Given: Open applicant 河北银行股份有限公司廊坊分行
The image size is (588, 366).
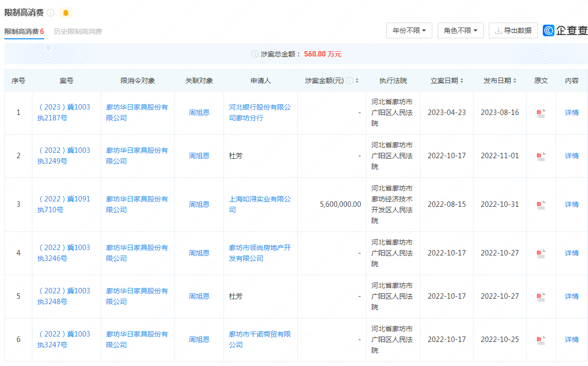Looking at the screenshot, I should [x=260, y=113].
